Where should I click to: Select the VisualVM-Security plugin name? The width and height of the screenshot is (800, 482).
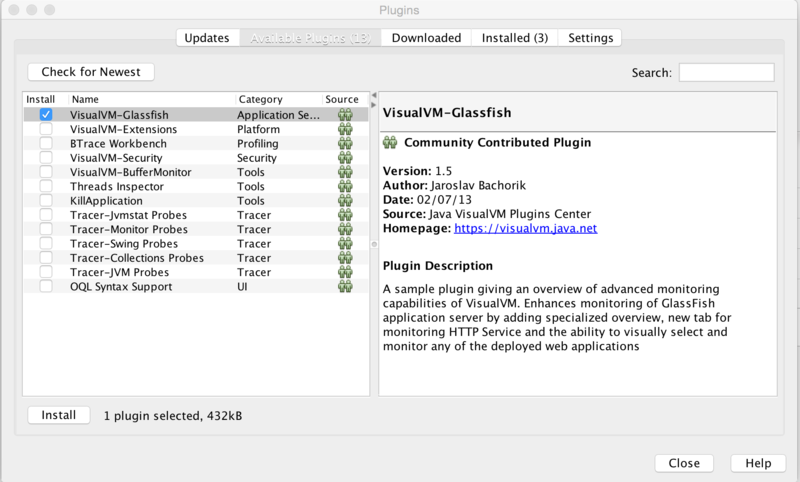pyautogui.click(x=116, y=158)
